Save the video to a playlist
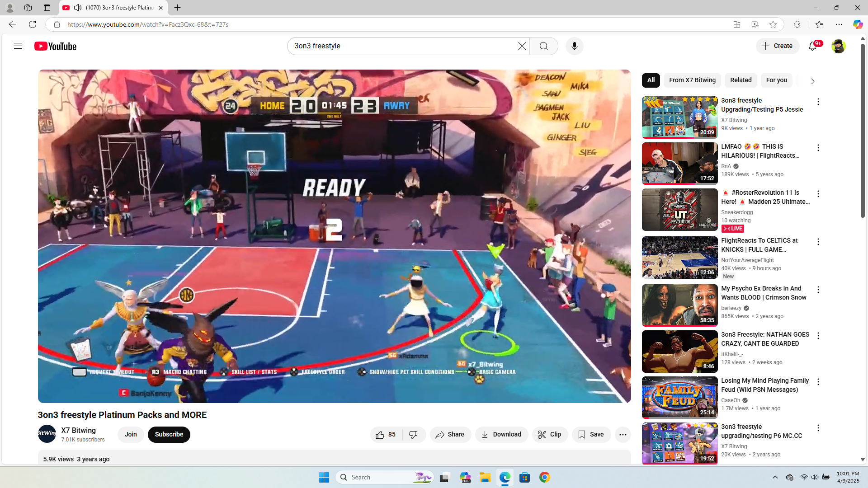This screenshot has height=488, width=868. 591,435
